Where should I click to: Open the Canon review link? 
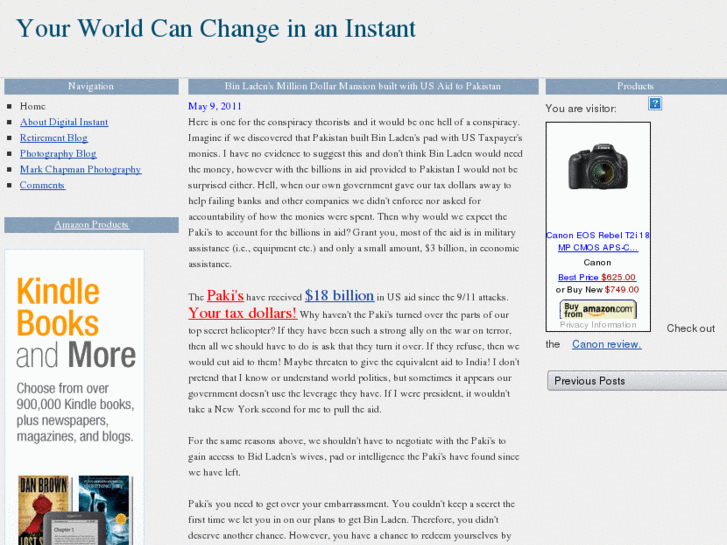point(606,344)
